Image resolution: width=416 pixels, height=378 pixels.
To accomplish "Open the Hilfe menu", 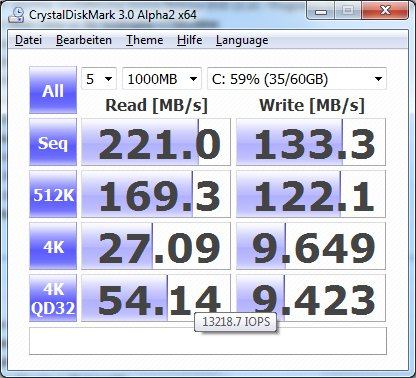I will [x=189, y=40].
